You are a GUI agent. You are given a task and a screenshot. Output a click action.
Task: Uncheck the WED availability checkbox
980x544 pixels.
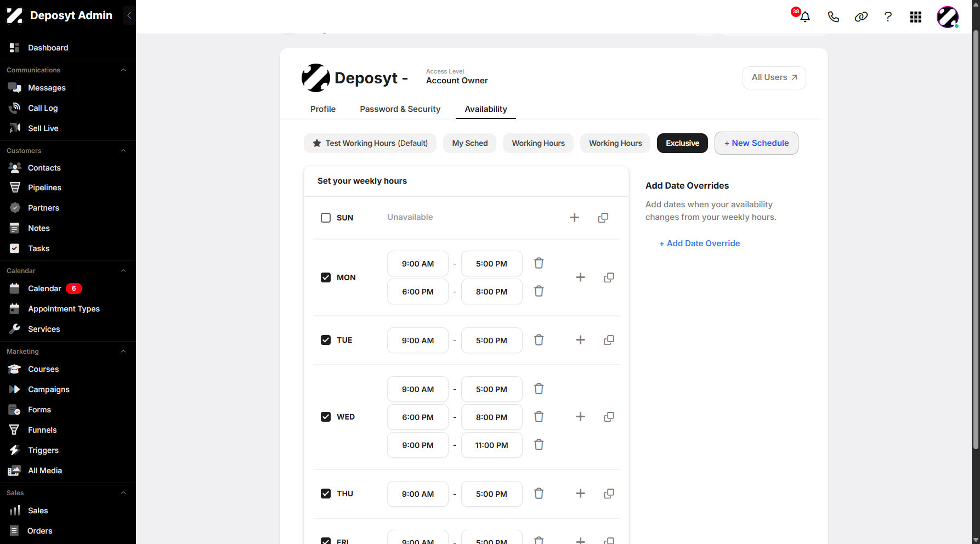[x=326, y=417]
